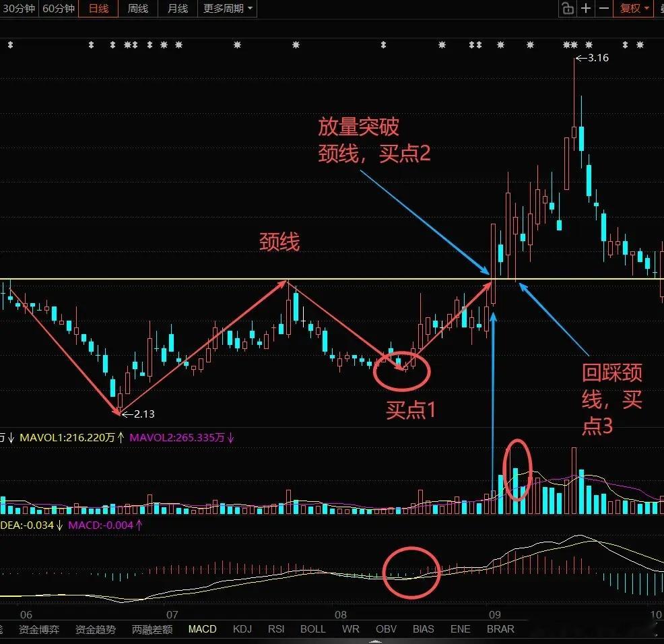Open the 更多周期 period dropdown

pos(228,9)
